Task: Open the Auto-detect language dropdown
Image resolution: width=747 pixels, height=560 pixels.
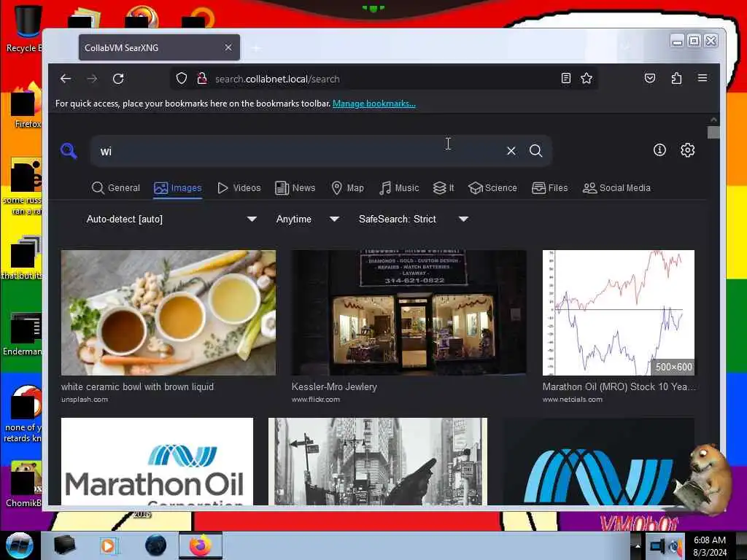Action: pyautogui.click(x=171, y=219)
